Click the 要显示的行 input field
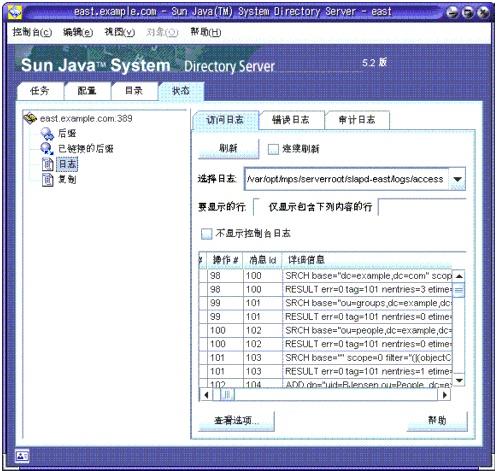The image size is (499, 471). pyautogui.click(x=256, y=207)
